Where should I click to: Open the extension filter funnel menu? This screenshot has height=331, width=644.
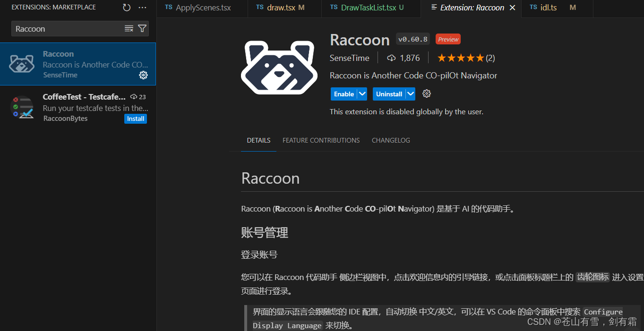point(142,29)
